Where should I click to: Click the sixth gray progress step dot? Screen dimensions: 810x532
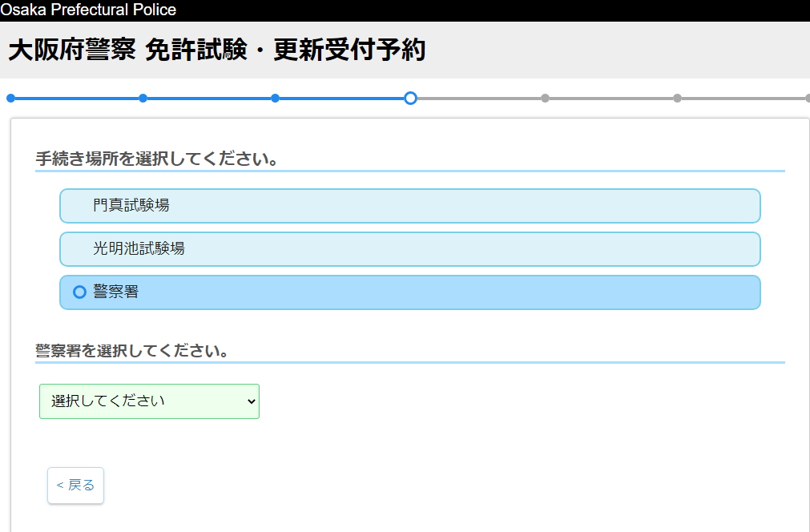point(677,99)
